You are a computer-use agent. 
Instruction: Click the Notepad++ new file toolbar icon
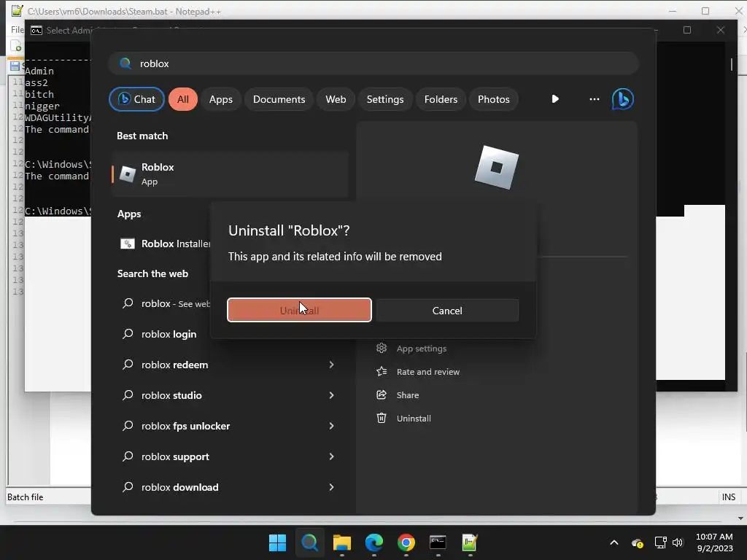click(x=16, y=46)
